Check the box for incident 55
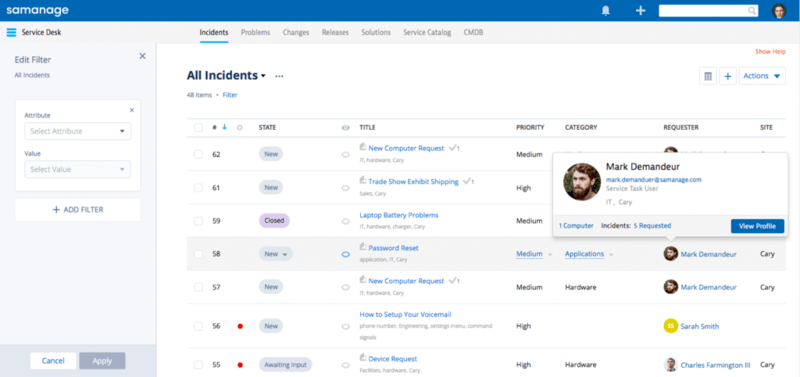This screenshot has height=377, width=800. point(198,365)
